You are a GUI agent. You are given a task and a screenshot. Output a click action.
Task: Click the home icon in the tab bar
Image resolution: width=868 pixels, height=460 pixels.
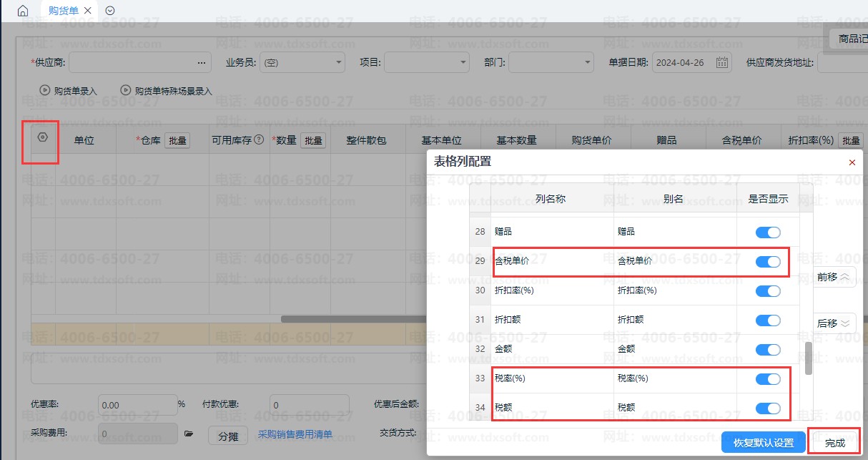23,11
